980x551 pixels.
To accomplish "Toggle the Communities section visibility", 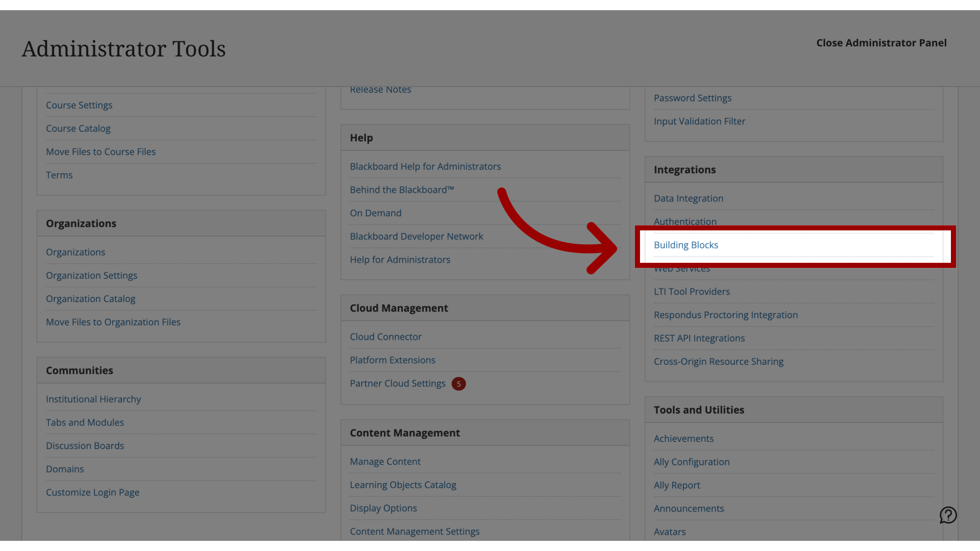I will [x=79, y=370].
